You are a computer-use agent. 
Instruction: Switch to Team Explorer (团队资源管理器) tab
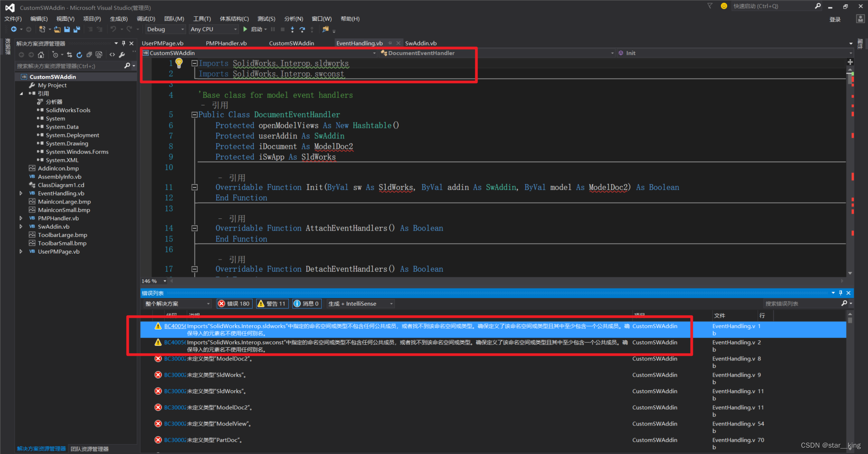click(90, 449)
